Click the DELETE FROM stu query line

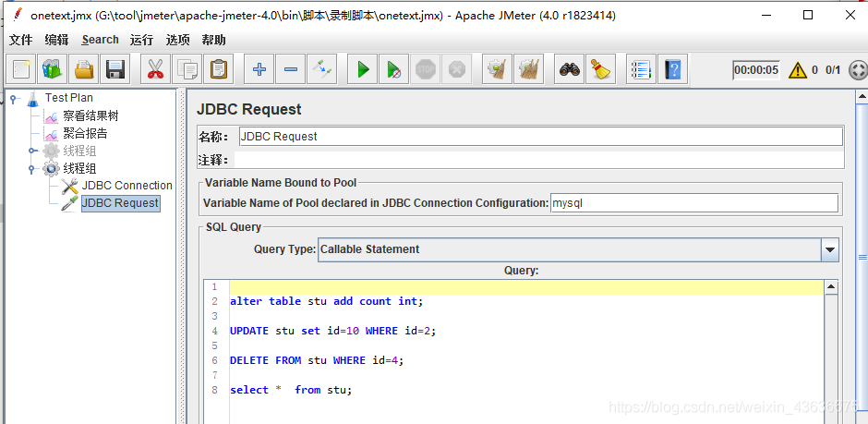click(318, 360)
